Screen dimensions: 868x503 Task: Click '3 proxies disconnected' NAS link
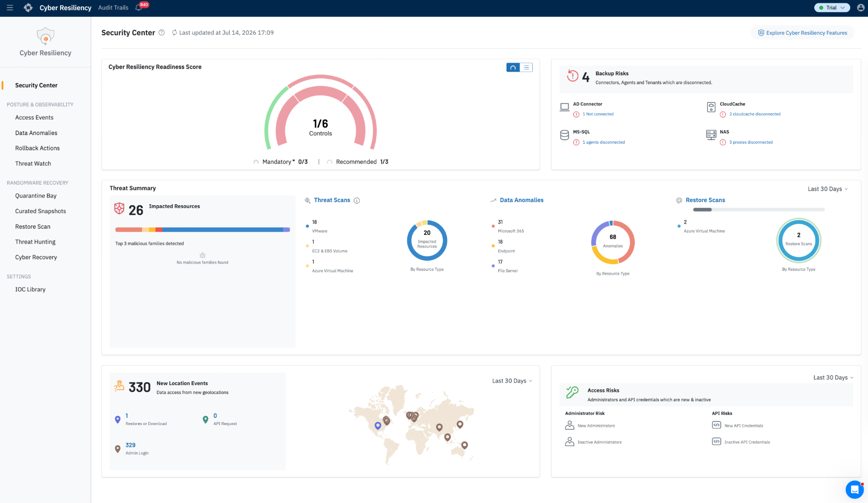point(751,142)
